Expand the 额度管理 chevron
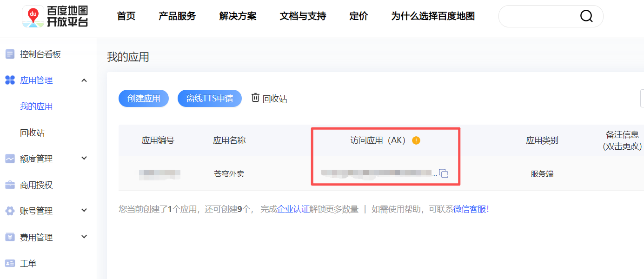 (x=84, y=159)
